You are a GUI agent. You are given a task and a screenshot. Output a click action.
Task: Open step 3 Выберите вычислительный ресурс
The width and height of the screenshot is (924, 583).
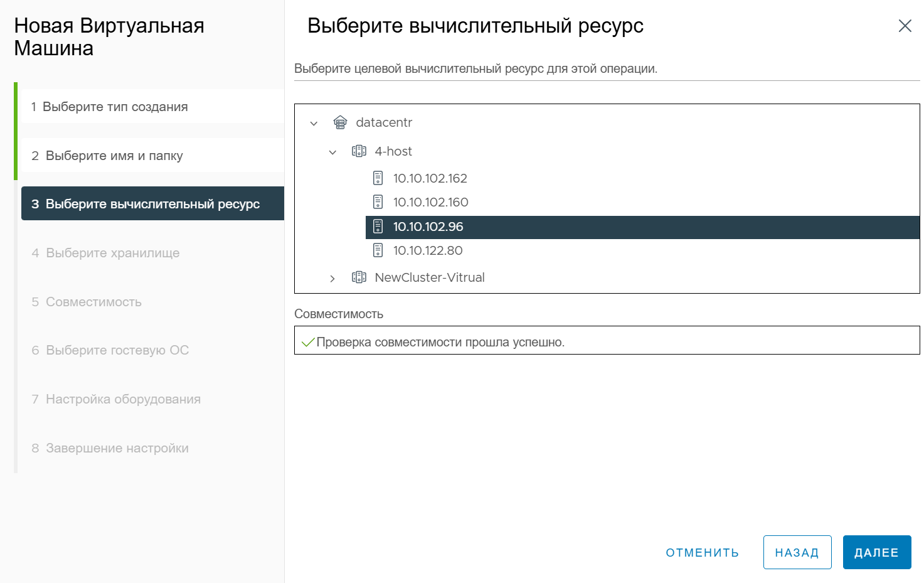(152, 204)
